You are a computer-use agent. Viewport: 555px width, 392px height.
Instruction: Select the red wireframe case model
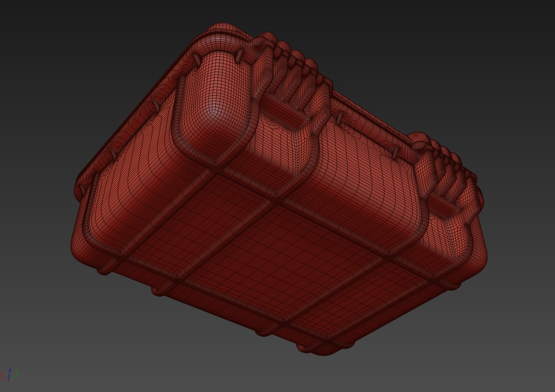[x=279, y=189]
